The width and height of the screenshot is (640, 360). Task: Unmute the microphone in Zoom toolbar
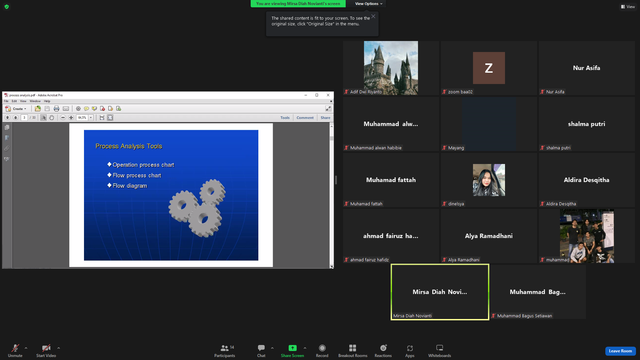tap(15, 350)
